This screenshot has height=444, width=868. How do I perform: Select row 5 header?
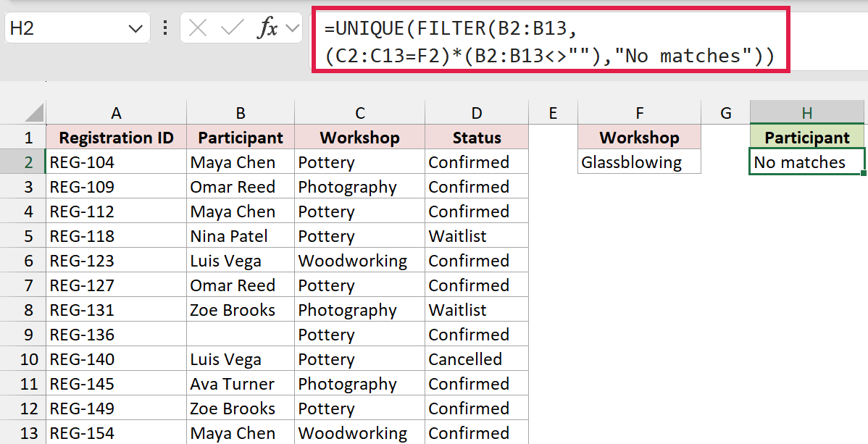click(x=23, y=236)
